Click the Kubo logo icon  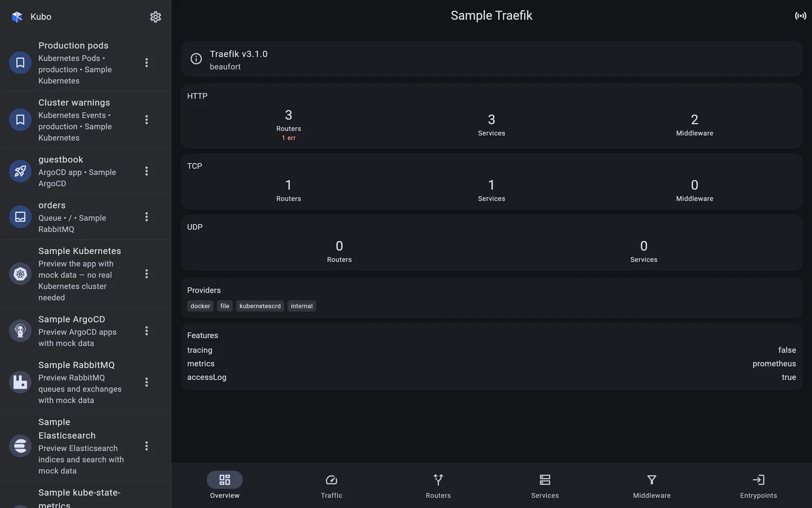click(x=17, y=17)
